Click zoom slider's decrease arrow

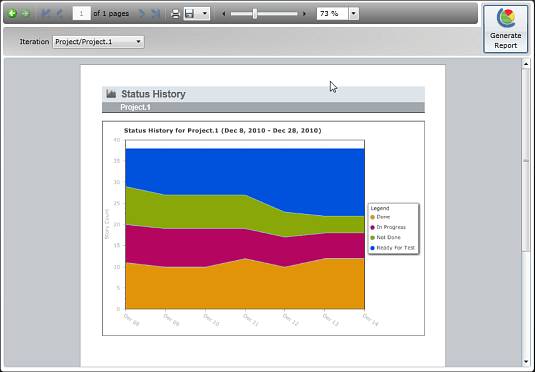[x=224, y=14]
